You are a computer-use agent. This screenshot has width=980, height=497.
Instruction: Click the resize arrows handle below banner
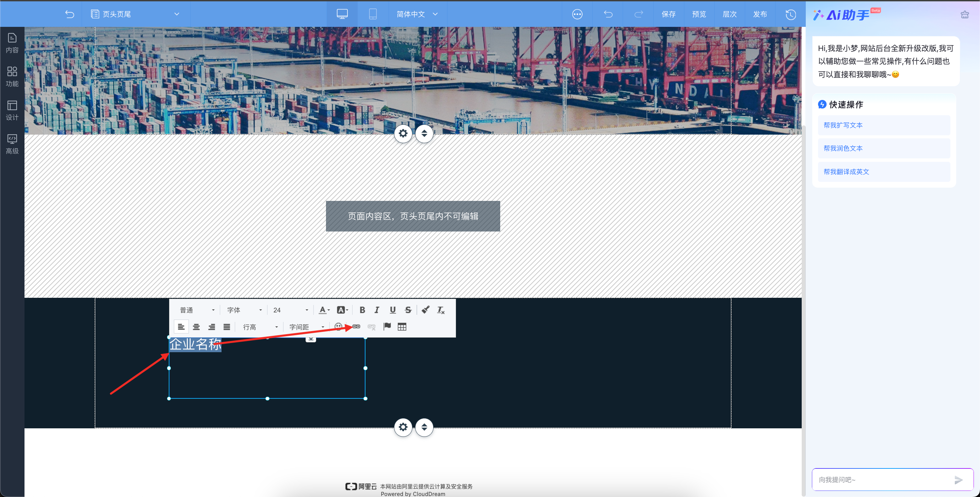(424, 133)
